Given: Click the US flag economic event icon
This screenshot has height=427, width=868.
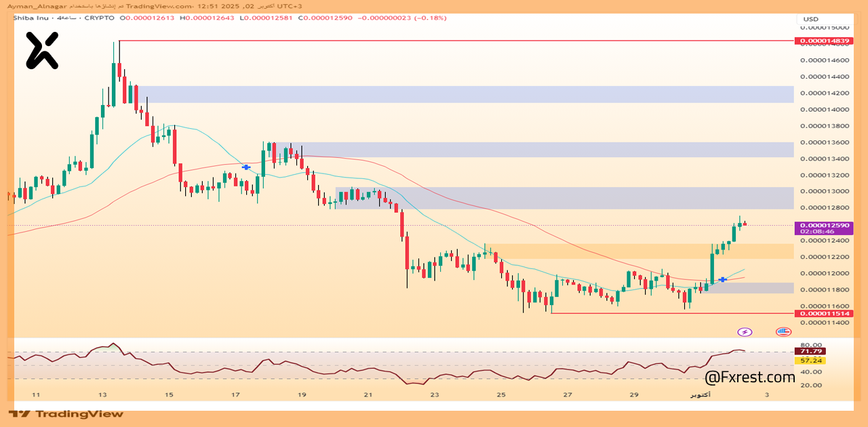Looking at the screenshot, I should (784, 331).
